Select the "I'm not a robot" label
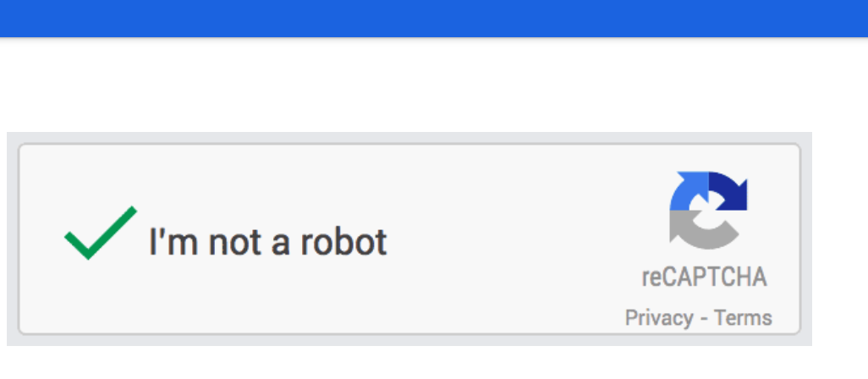Screen dimensions: 868x379 267,242
